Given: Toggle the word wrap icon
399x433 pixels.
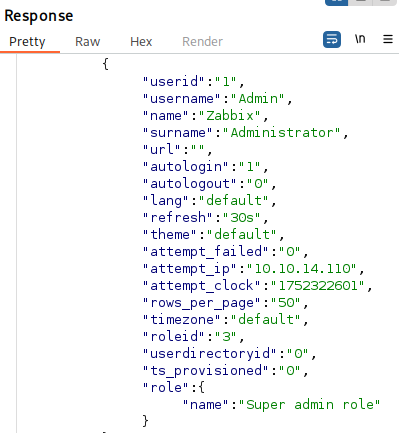Looking at the screenshot, I should (x=332, y=39).
